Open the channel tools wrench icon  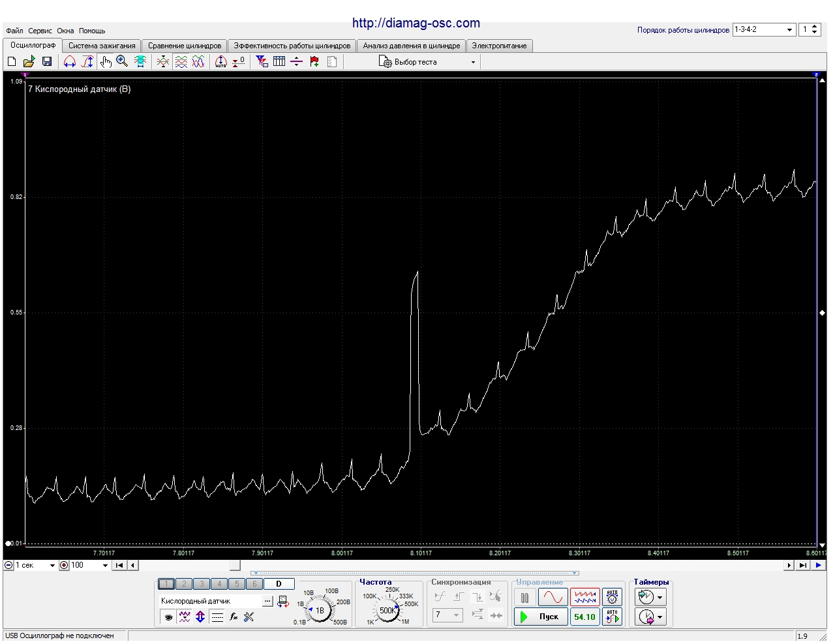click(249, 617)
